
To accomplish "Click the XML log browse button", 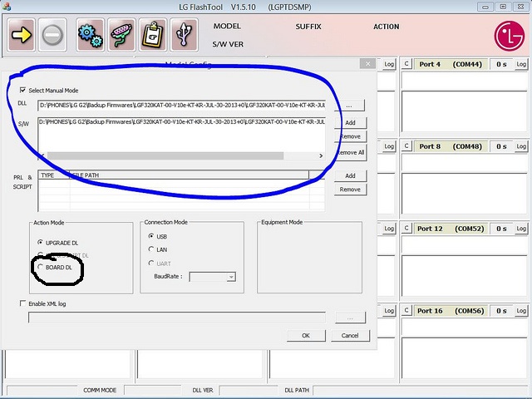I will 350,318.
